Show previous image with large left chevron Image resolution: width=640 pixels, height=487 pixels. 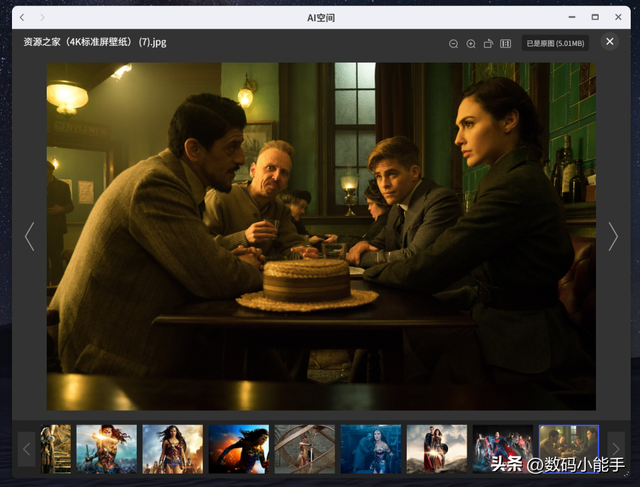click(x=29, y=236)
